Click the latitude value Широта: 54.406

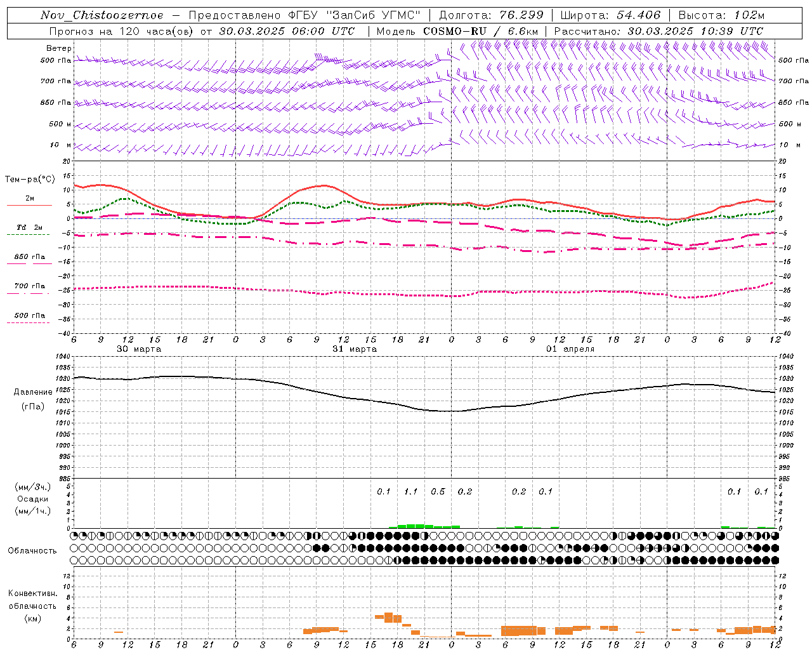[x=610, y=15]
